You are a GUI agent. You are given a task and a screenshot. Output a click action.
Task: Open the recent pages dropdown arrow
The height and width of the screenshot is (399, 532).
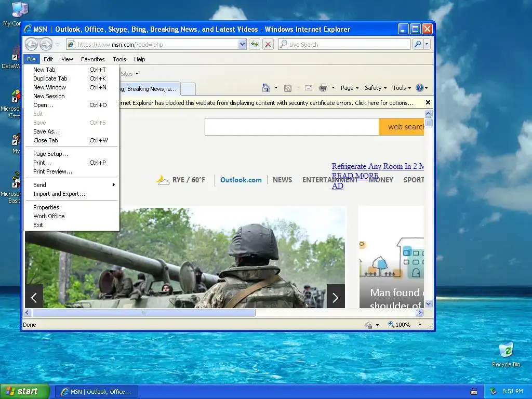pyautogui.click(x=57, y=45)
